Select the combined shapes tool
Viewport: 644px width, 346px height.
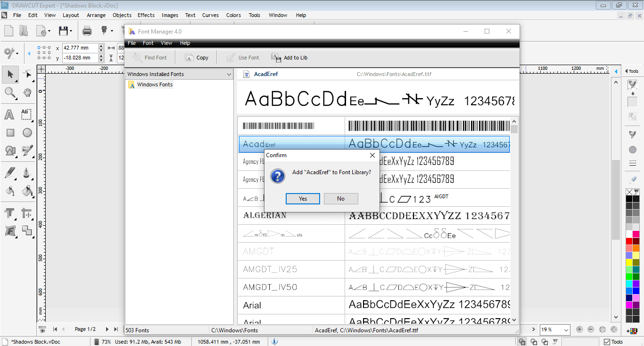click(10, 151)
